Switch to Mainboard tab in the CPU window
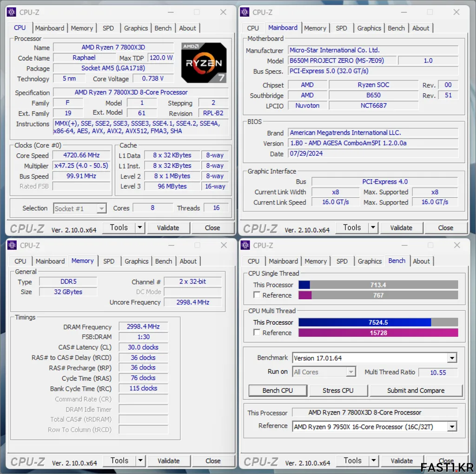This screenshot has height=474, width=476. 49,28
